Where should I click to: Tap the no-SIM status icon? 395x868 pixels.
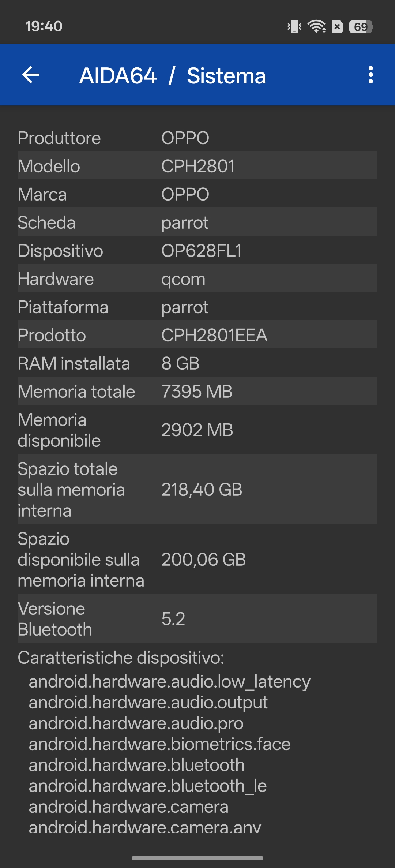tap(337, 26)
